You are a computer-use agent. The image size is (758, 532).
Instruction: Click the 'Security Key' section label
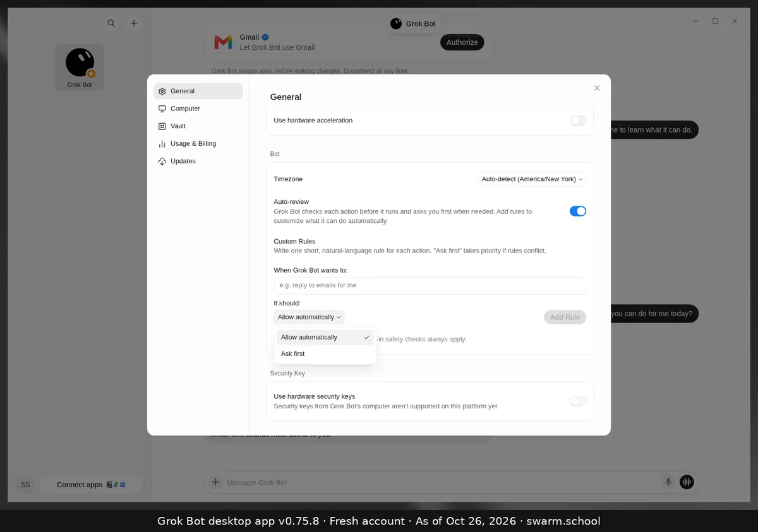pos(287,374)
